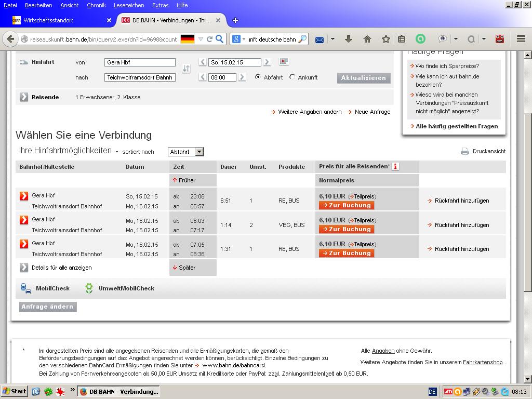Click Zur Buchung for the 23:06 connection
Viewport: 532px width, 399px height.
click(x=347, y=205)
